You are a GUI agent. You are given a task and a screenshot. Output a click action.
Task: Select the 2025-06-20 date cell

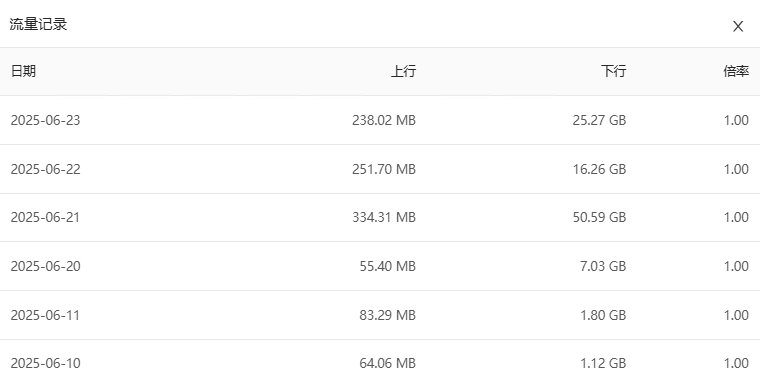click(46, 266)
